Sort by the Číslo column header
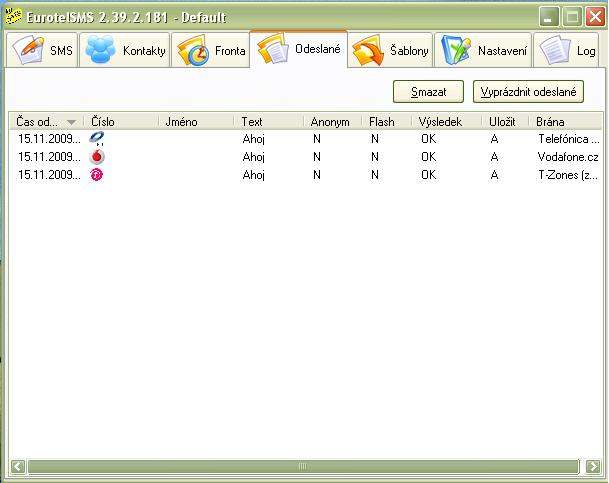The image size is (609, 483). (x=122, y=122)
